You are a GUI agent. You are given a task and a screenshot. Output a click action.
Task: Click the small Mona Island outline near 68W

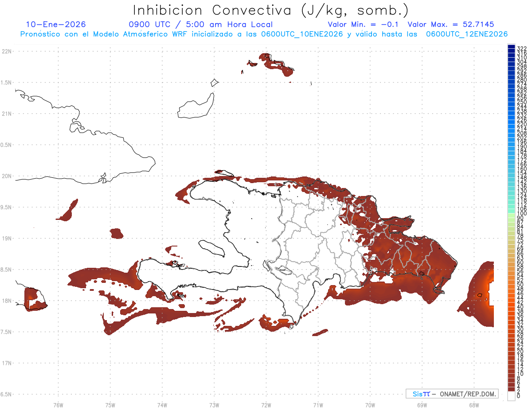(x=479, y=295)
